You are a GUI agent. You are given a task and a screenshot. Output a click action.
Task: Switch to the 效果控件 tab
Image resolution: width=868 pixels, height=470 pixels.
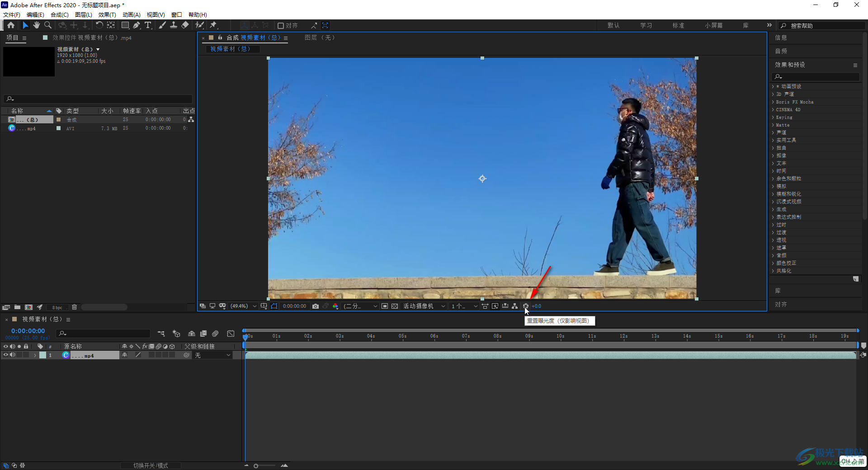[92, 38]
